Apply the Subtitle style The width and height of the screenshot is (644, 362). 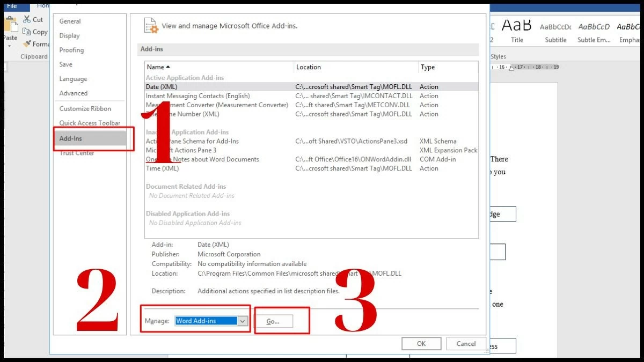point(555,32)
